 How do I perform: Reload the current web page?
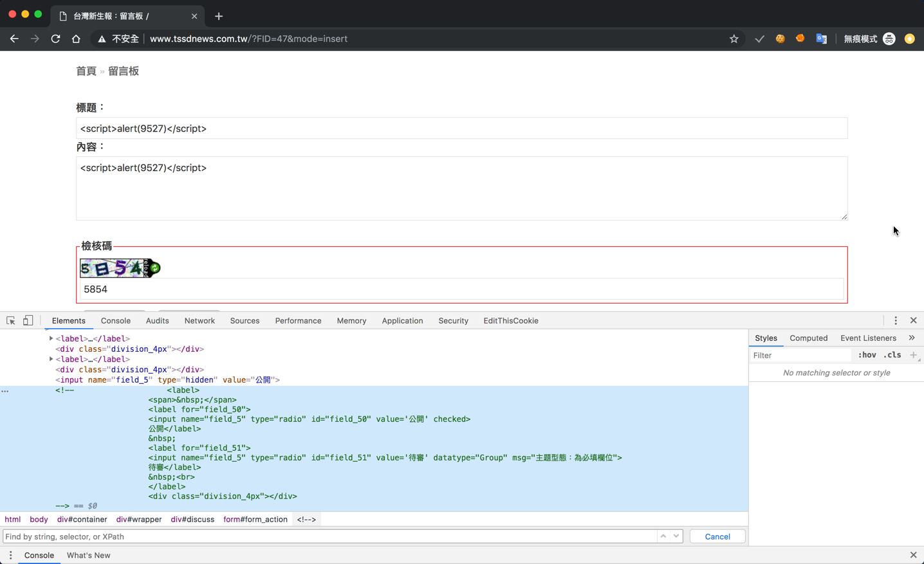55,39
